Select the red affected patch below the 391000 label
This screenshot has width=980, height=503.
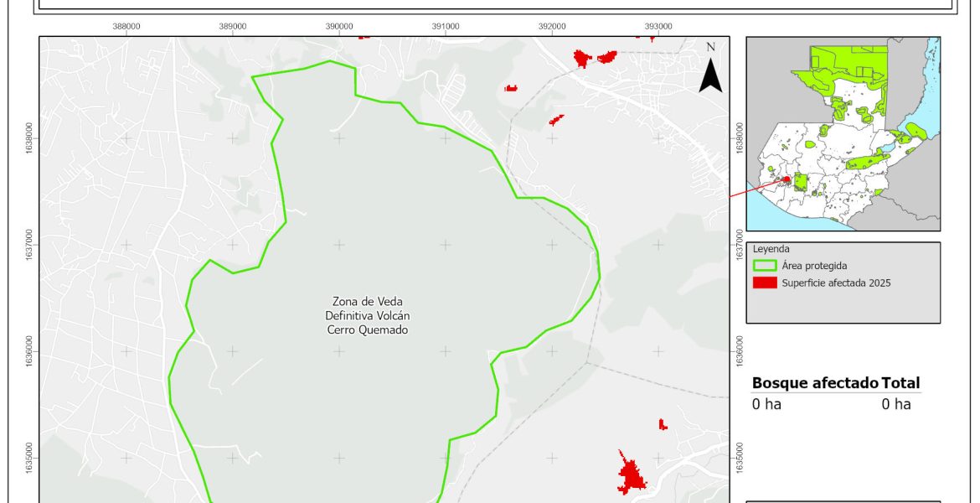click(x=511, y=88)
